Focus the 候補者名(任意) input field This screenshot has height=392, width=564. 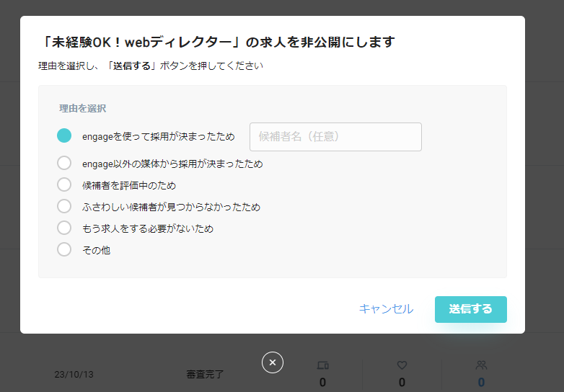[335, 137]
